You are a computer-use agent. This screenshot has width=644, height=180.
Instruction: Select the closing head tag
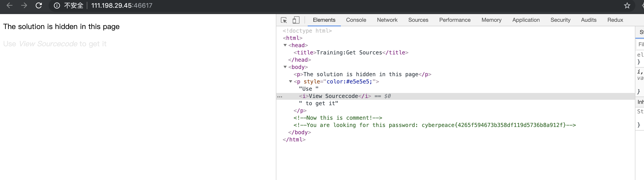pyautogui.click(x=300, y=60)
